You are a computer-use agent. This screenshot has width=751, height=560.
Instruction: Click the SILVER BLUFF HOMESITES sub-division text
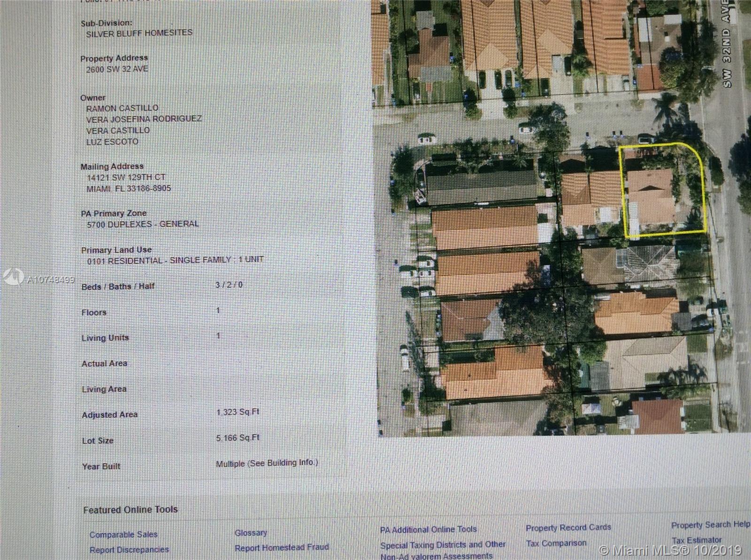[x=139, y=33]
